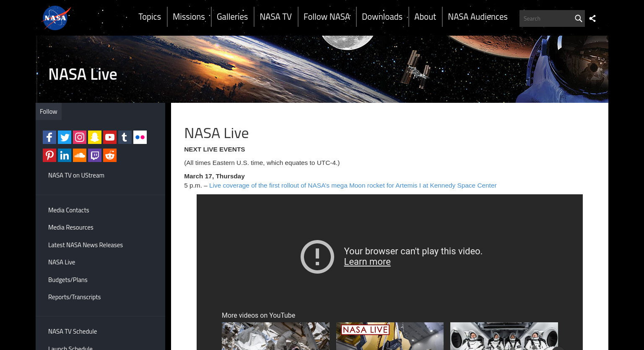Open Reports/Transcripts link
Viewport: 644px width, 350px height.
pos(75,297)
